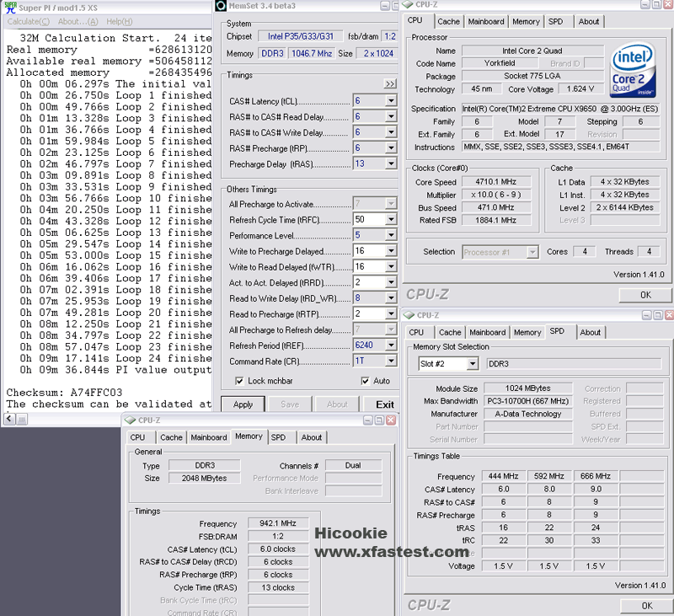This screenshot has height=616, width=674.
Task: Click the Core Speed value 4710.1 MHz
Action: (496, 182)
